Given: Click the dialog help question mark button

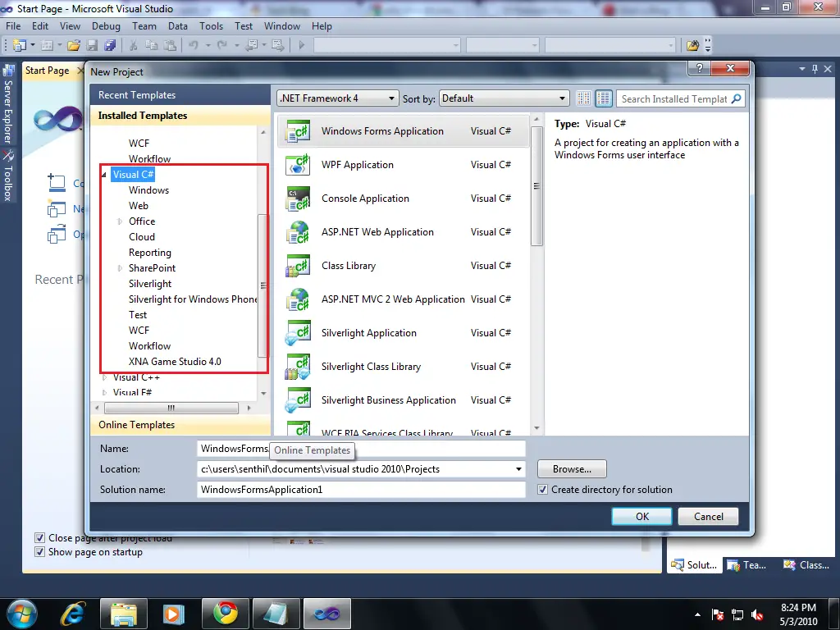Looking at the screenshot, I should pos(699,68).
